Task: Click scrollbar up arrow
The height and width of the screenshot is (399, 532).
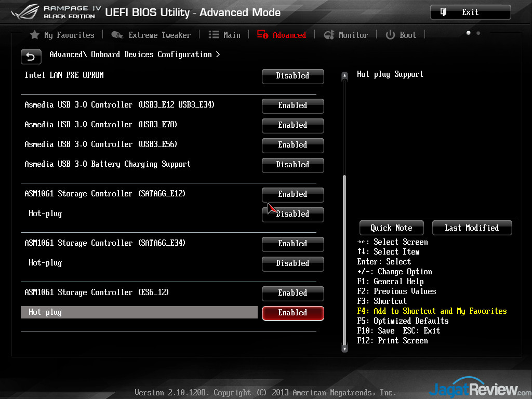Action: [344, 76]
